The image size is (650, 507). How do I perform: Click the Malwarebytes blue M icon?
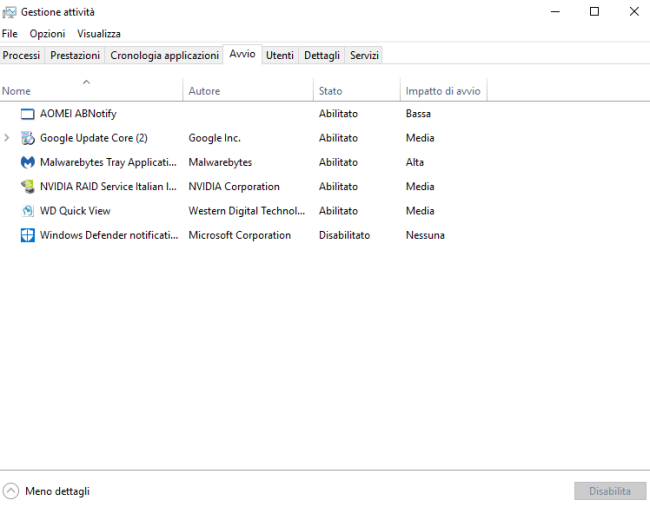[x=27, y=162]
